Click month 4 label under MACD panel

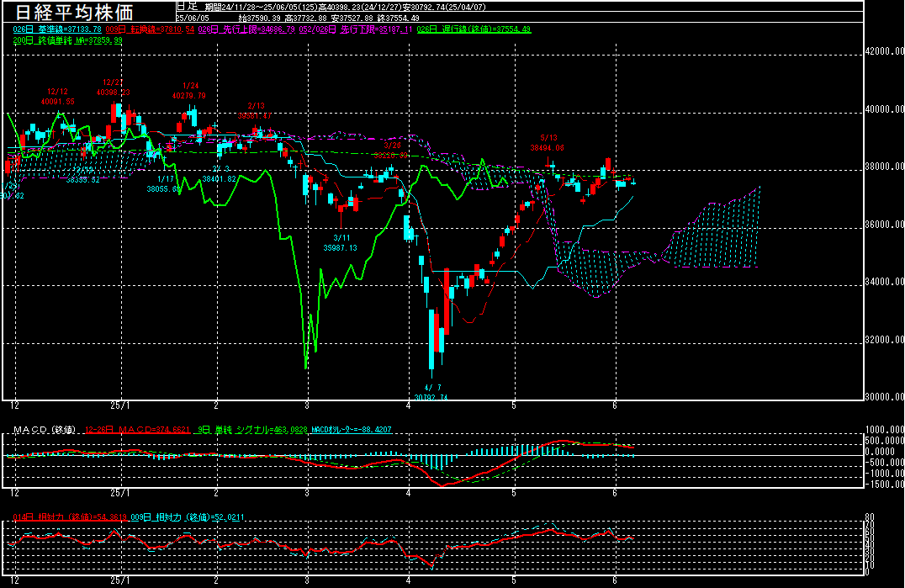coord(408,493)
